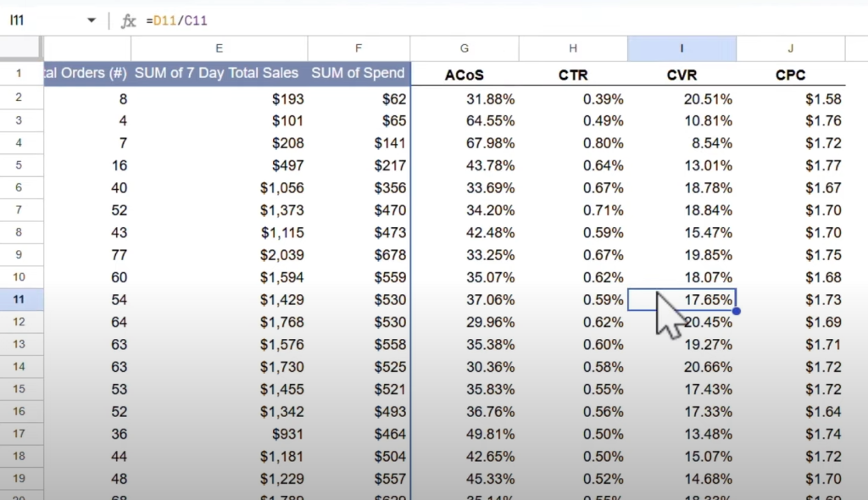Select row 11 header
This screenshot has height=500, width=868.
pyautogui.click(x=19, y=299)
